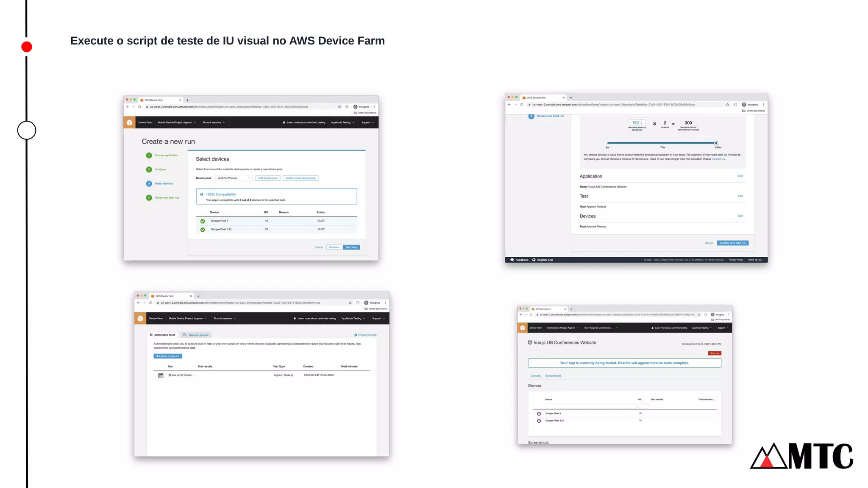
Task: Click Project settings gear icon
Action: coord(356,335)
